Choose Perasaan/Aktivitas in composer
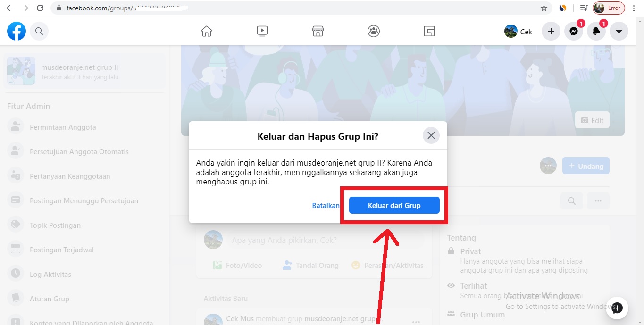 pyautogui.click(x=387, y=266)
